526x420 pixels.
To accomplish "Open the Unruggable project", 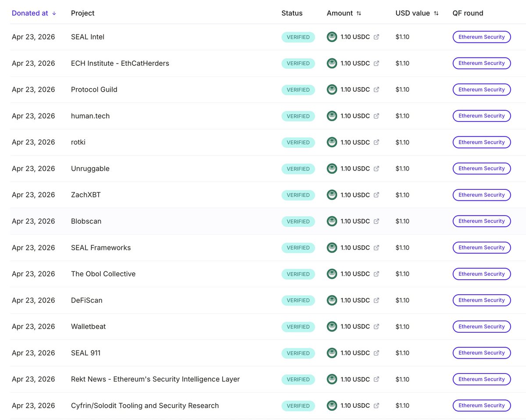I will click(x=90, y=168).
